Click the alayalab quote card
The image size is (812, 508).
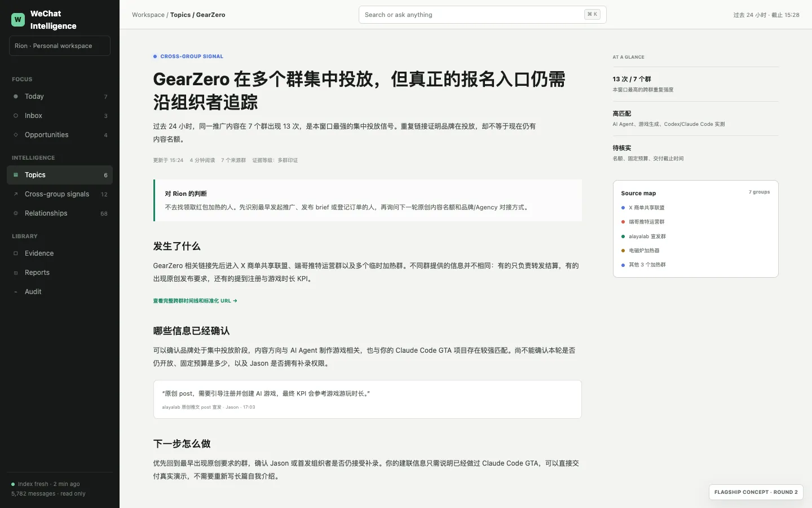[367, 399]
